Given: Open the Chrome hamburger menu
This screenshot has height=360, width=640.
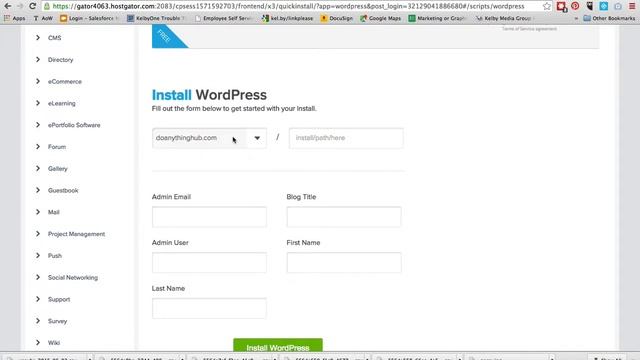Looking at the screenshot, I should [x=632, y=6].
